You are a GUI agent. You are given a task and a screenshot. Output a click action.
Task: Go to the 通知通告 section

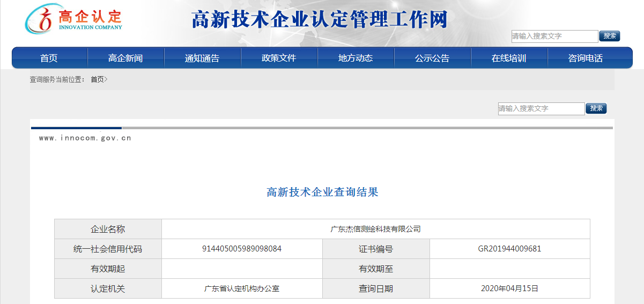(202, 58)
